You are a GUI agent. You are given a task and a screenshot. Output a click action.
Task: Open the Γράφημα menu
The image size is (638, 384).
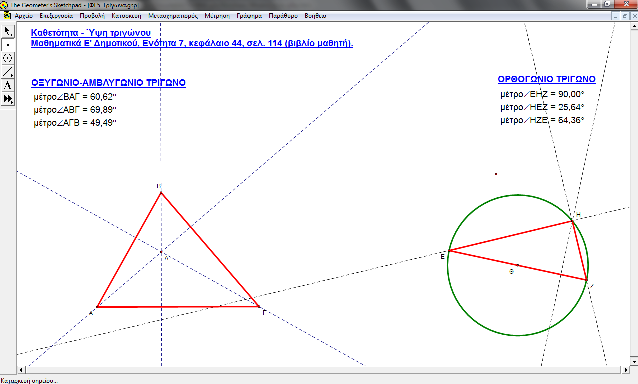coord(249,16)
